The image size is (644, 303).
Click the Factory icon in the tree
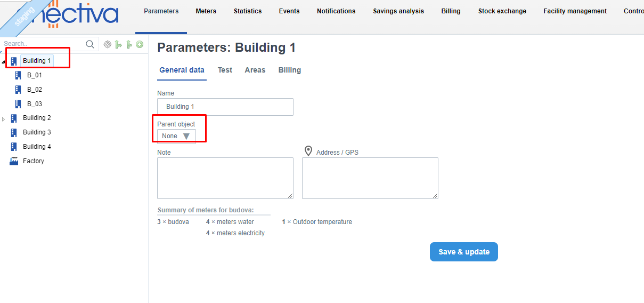(x=14, y=161)
